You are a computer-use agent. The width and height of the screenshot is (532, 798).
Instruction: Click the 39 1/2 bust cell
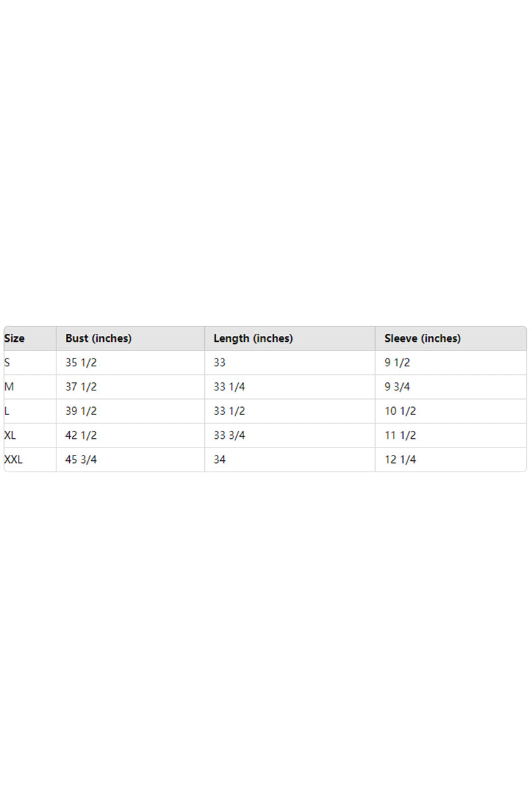click(x=81, y=411)
